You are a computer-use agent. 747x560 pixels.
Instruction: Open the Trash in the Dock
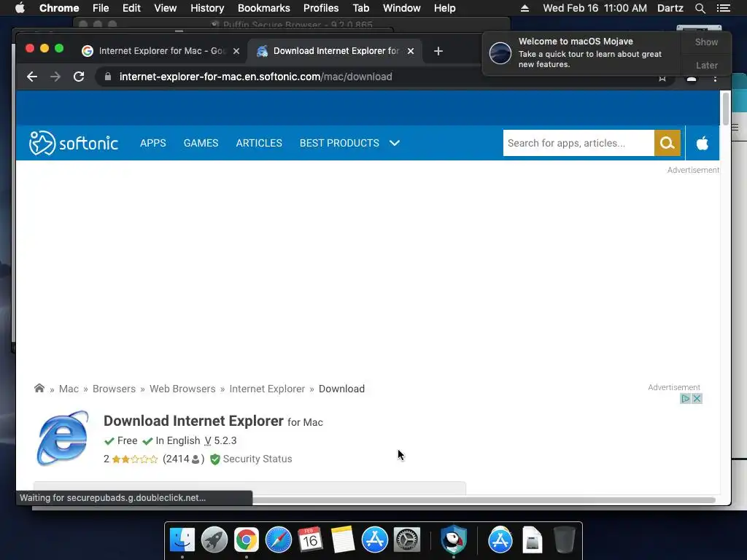[x=565, y=540]
